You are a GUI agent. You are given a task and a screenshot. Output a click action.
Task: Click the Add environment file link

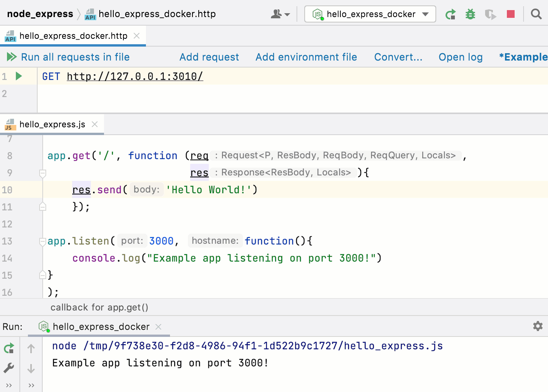[x=306, y=57]
